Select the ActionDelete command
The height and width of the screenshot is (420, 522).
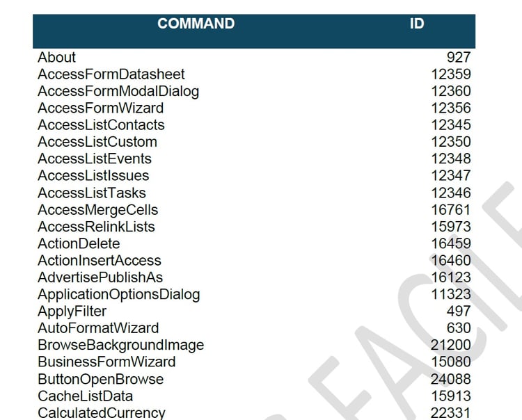click(79, 244)
